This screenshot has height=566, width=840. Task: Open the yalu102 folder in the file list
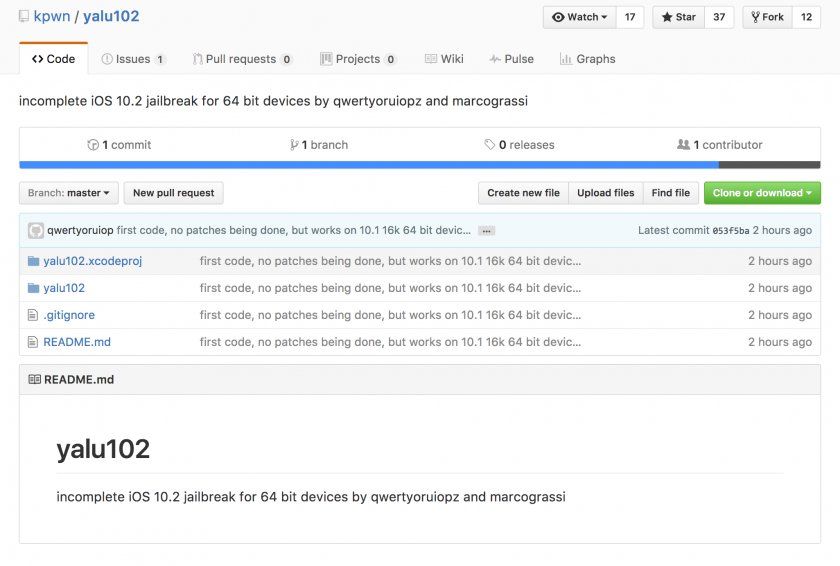(x=64, y=288)
